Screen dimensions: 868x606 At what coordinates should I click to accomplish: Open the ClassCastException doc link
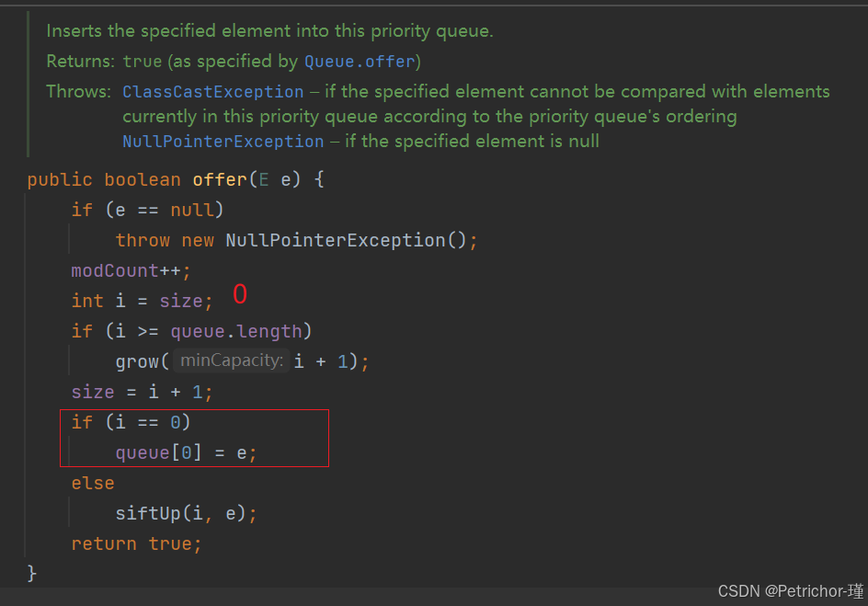tap(213, 92)
